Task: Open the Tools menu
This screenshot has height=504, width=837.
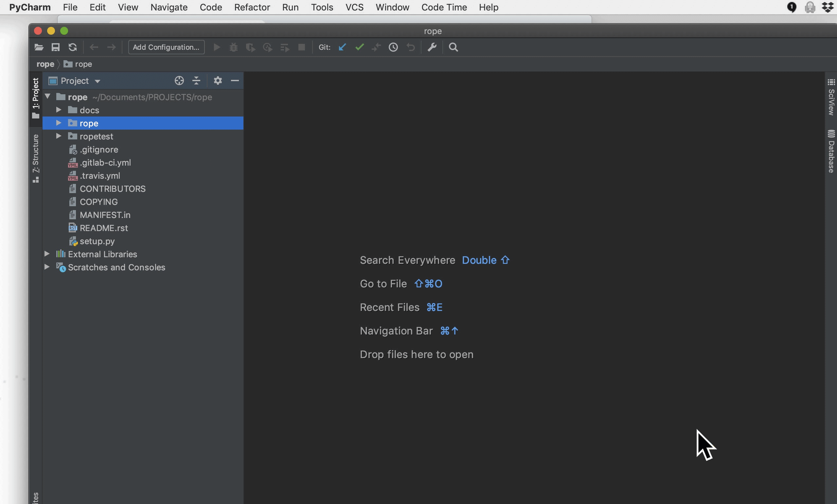Action: (322, 7)
